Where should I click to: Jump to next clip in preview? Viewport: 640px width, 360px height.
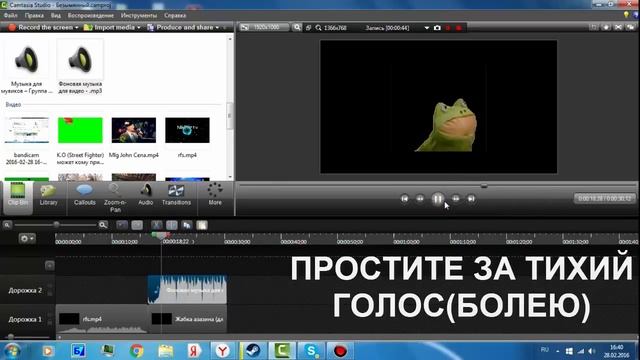[x=471, y=199]
